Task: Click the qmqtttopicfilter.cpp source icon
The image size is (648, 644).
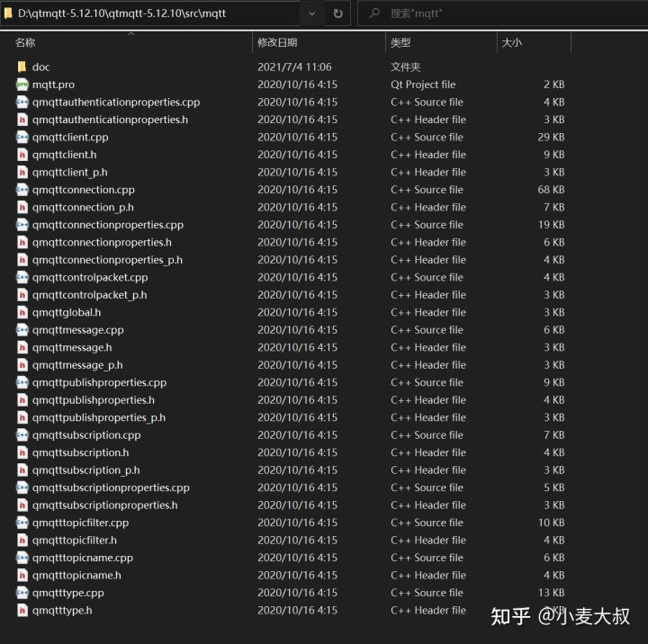Action: coord(22,523)
